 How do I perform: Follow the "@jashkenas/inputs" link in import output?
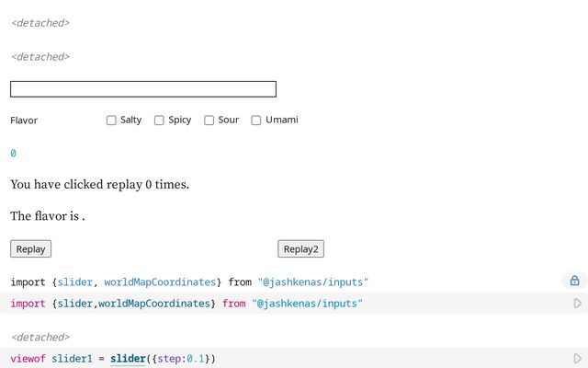(x=312, y=282)
